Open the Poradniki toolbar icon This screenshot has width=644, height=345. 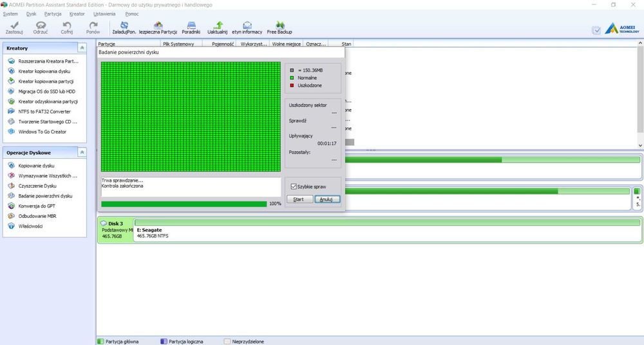(x=191, y=28)
